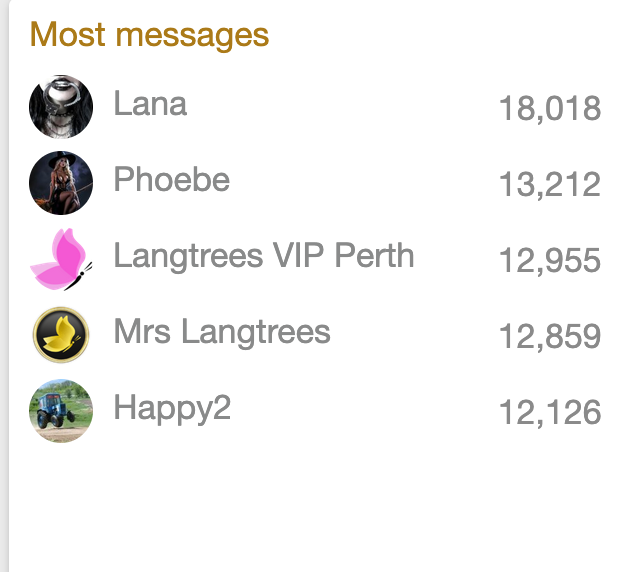Open Phoebe's avatar picture
This screenshot has height=572, width=636.
(61, 183)
